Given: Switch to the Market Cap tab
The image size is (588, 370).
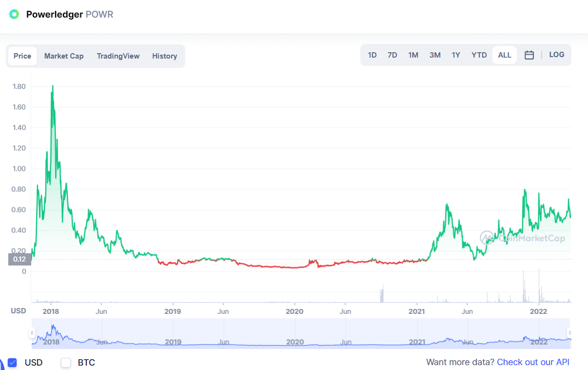Looking at the screenshot, I should point(64,56).
